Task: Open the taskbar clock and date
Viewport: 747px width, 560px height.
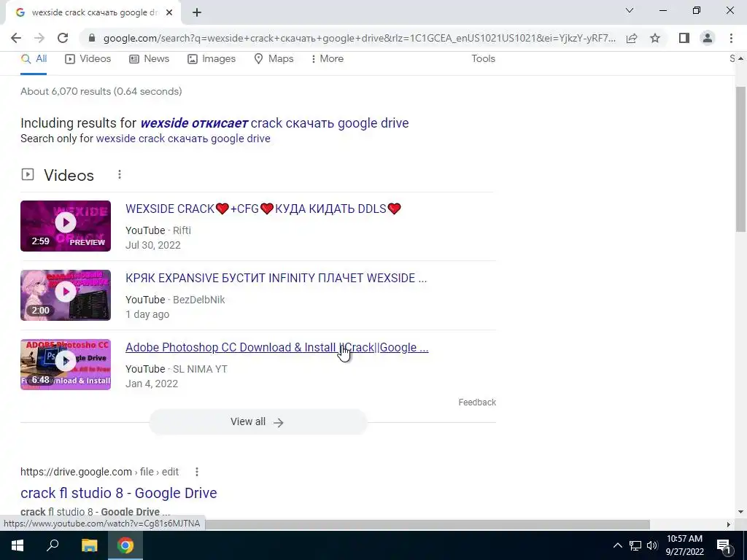Action: pyautogui.click(x=684, y=545)
